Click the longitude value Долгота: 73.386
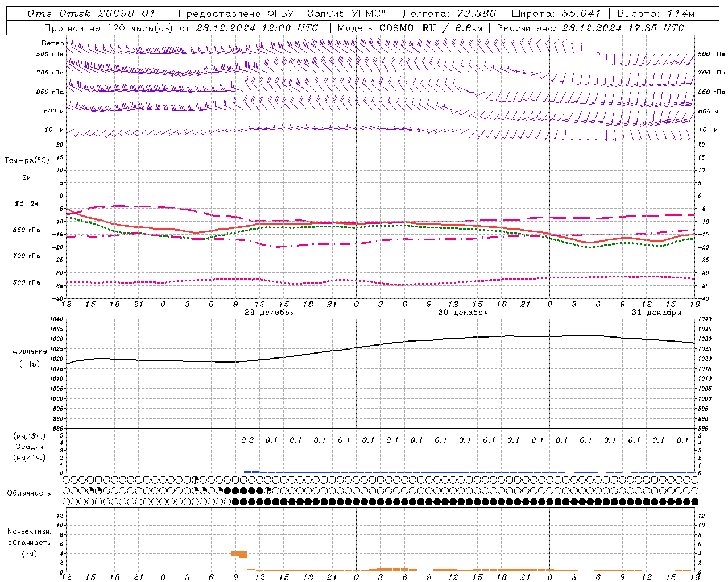The width and height of the screenshot is (728, 582). pyautogui.click(x=449, y=14)
